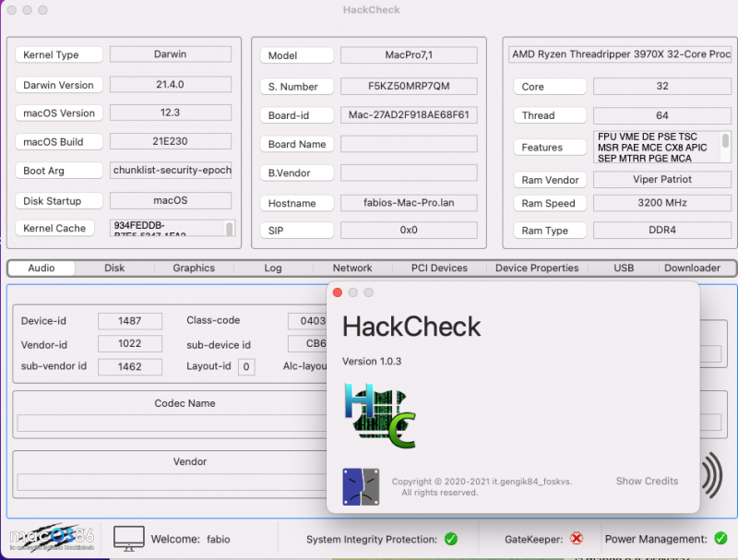Click the CPU Features list scrollbar
738x560 pixels.
[x=725, y=142]
